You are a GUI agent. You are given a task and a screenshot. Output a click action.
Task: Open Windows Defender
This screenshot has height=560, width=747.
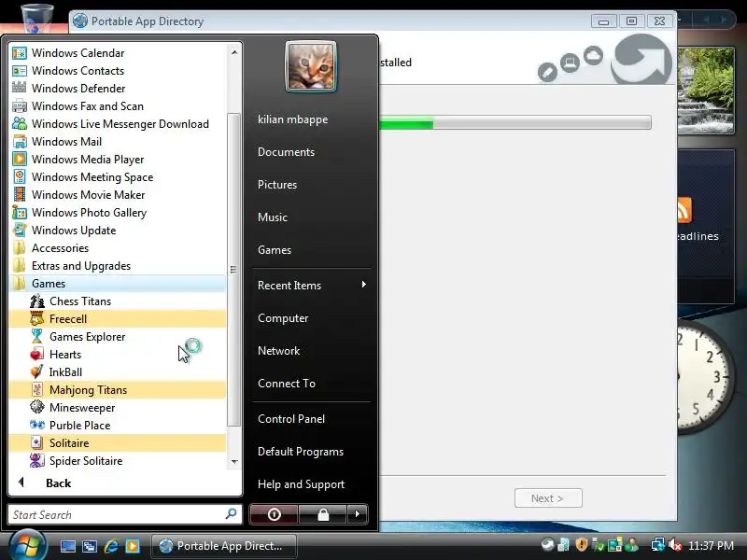point(118,88)
